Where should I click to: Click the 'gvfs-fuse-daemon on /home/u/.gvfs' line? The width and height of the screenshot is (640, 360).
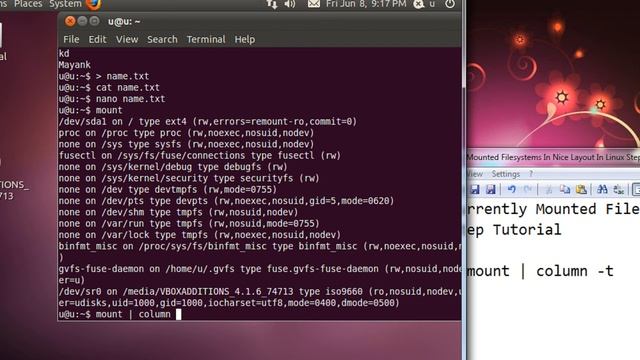tap(260, 269)
